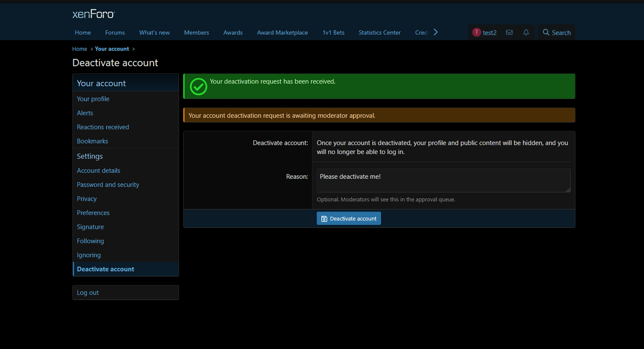Click the Log out link

pos(88,293)
